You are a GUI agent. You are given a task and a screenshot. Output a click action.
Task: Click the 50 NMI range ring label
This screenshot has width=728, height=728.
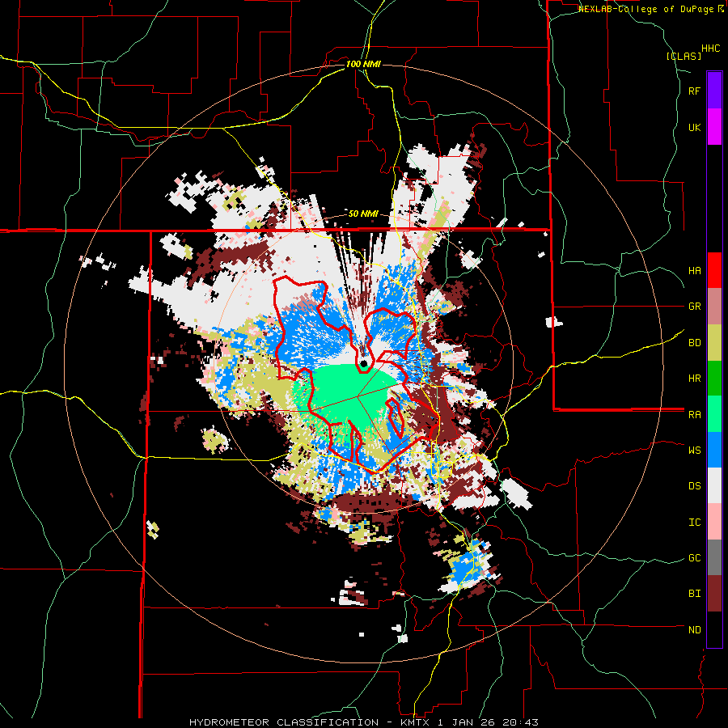pos(363,214)
